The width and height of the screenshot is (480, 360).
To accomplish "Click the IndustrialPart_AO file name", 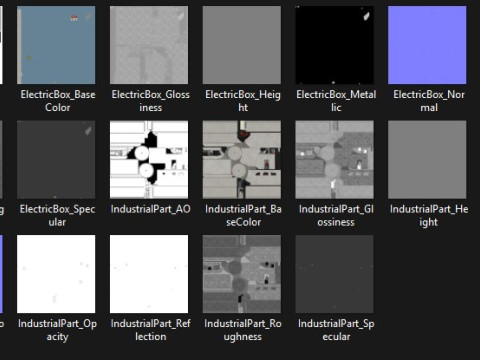I will 151,209.
